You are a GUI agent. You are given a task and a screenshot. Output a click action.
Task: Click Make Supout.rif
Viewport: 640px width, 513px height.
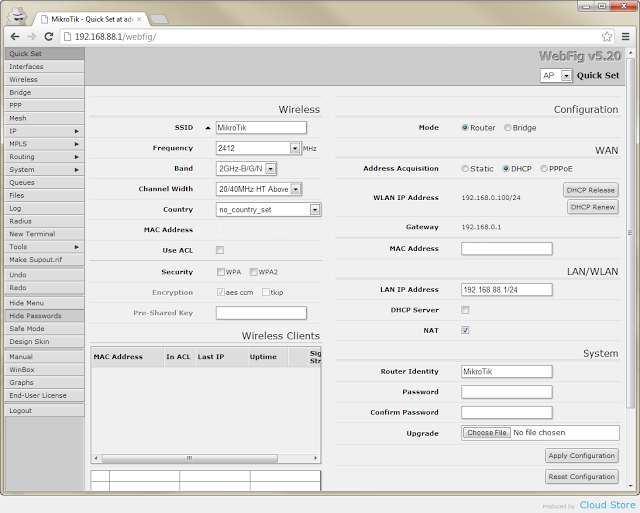[44, 260]
